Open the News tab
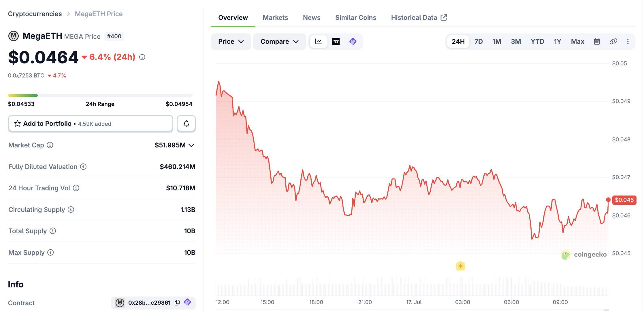The image size is (644, 311). click(312, 18)
